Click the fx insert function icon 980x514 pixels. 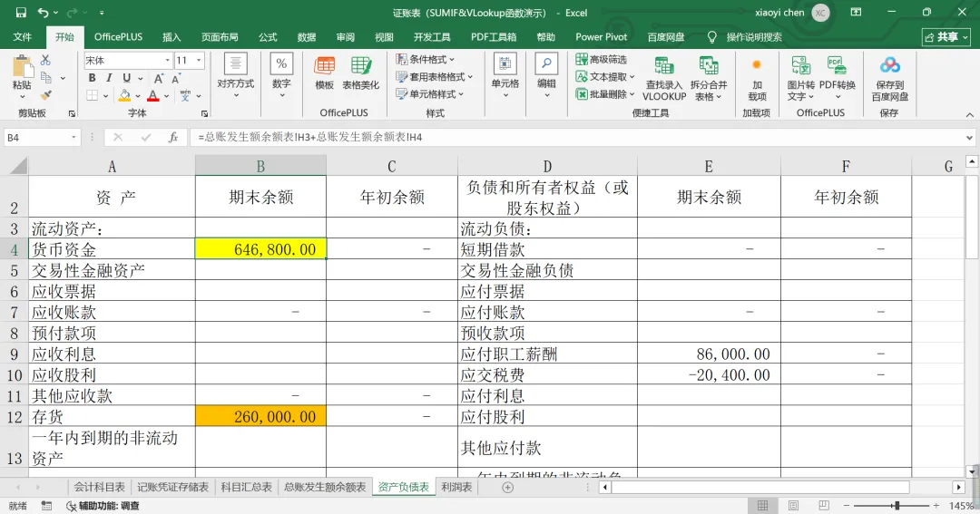(x=173, y=138)
